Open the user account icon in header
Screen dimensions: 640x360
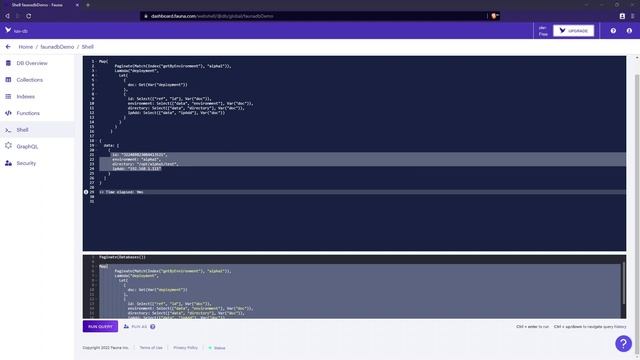629,31
